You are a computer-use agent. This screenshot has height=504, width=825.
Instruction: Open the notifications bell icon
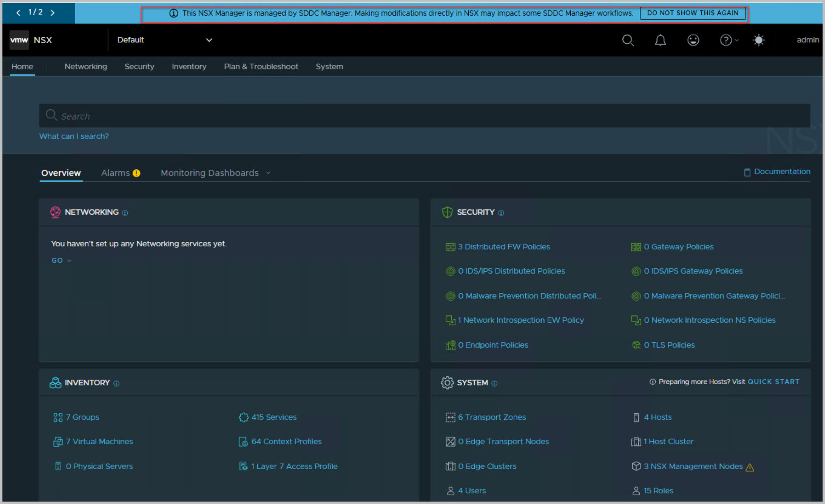point(660,40)
